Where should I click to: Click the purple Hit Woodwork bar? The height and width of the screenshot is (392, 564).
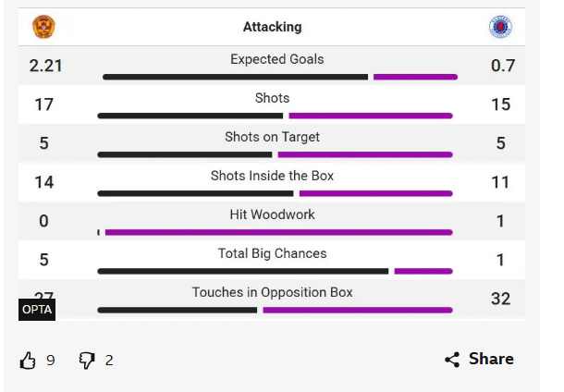point(278,232)
